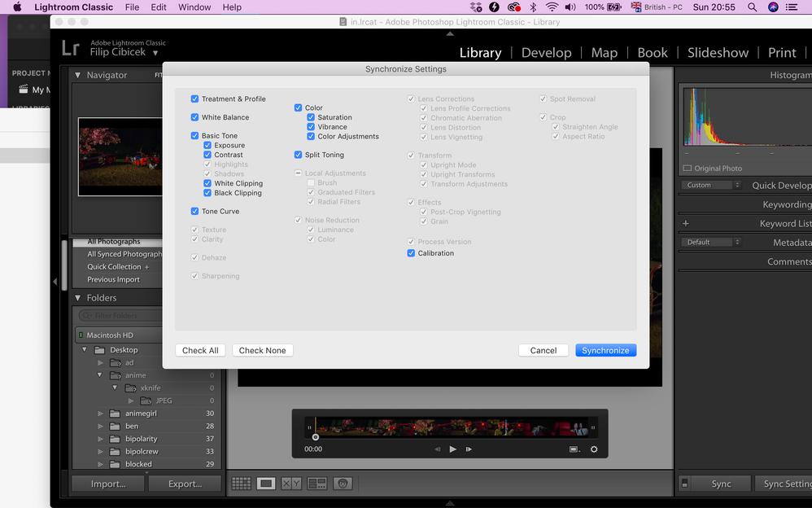Click the plus icon beside Keyword List
Screen dimensions: 812x508
[686, 223]
